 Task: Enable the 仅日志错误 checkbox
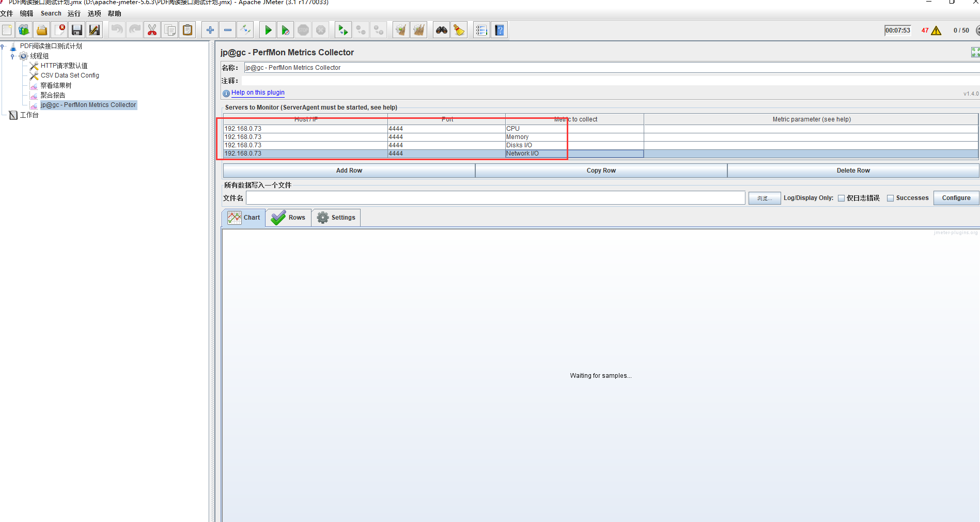(841, 198)
